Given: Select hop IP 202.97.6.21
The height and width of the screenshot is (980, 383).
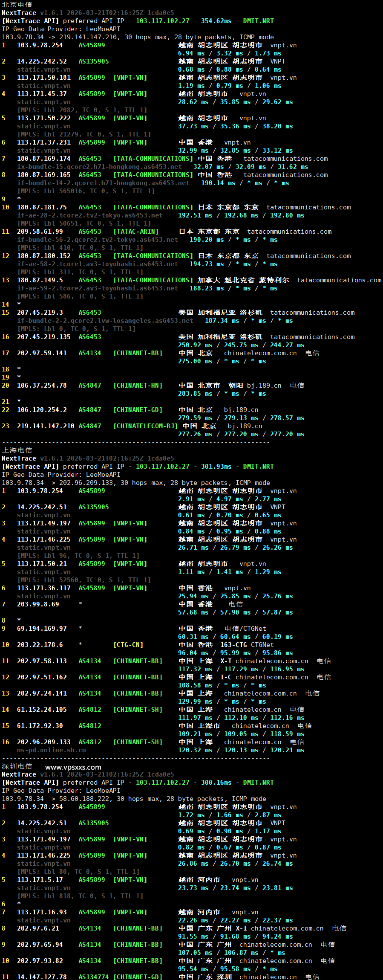Looking at the screenshot, I should [38, 928].
